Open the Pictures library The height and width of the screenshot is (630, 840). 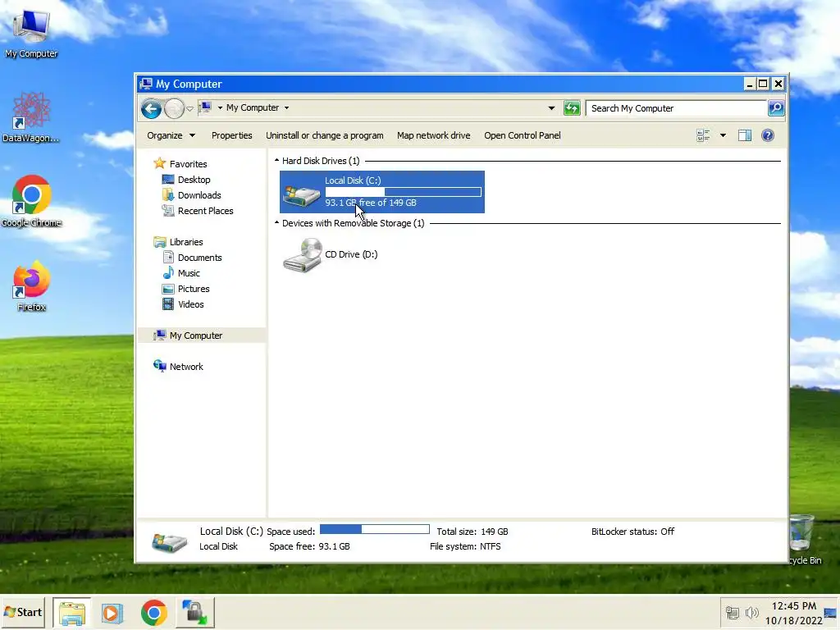click(x=194, y=289)
